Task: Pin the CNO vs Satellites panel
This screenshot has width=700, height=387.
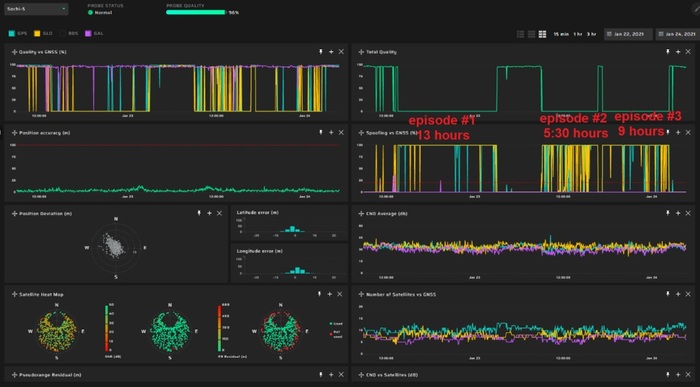Action: pyautogui.click(x=668, y=375)
